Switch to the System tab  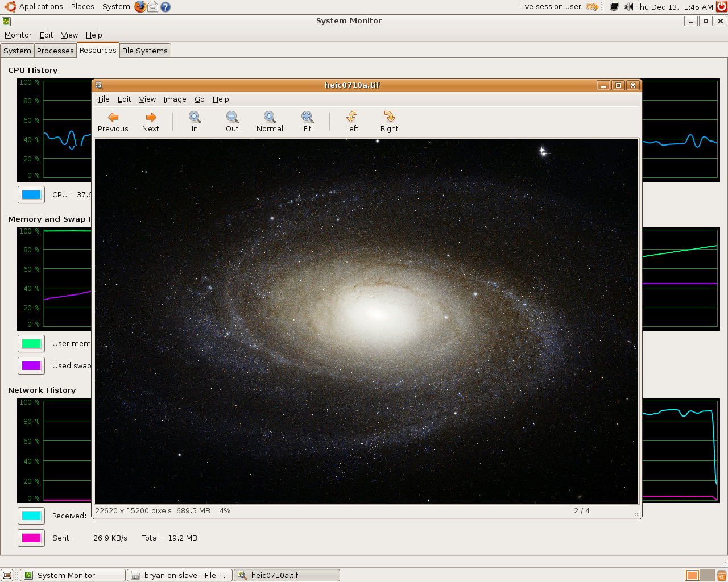click(18, 51)
